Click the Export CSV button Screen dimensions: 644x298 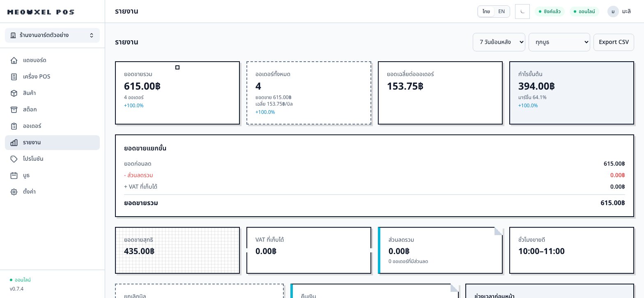point(614,42)
